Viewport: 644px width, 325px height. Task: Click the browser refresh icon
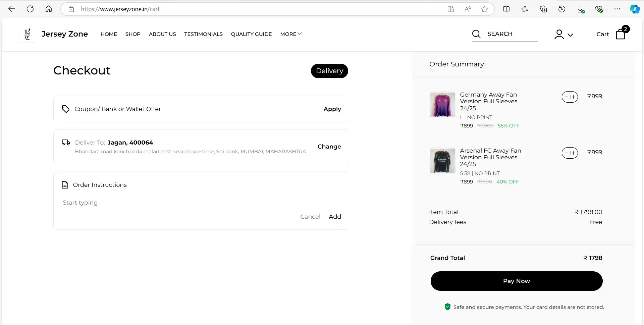pos(30,9)
